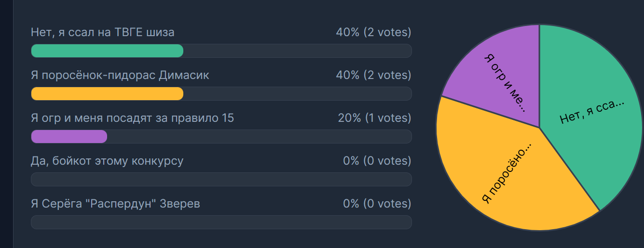The width and height of the screenshot is (644, 248).
Task: Click the purple filled progress bar
Action: coord(69,136)
